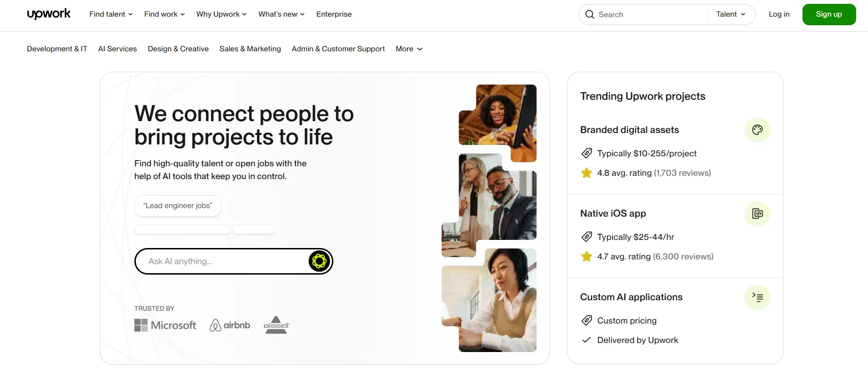Click the price tag icon beside $10-255/project

[587, 153]
